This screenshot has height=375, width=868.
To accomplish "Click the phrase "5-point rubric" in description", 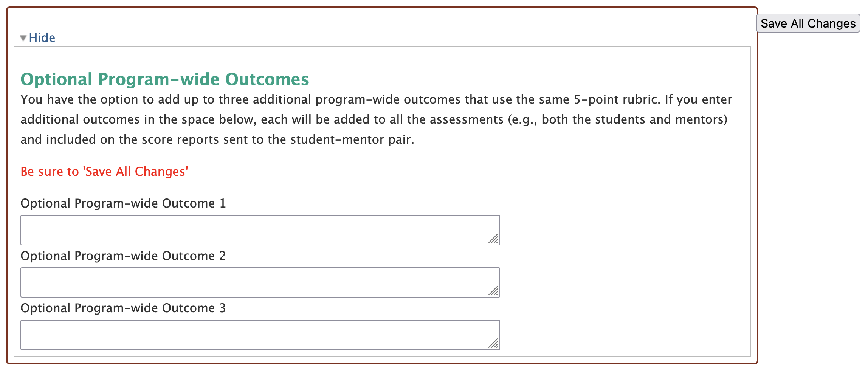I will 617,99.
